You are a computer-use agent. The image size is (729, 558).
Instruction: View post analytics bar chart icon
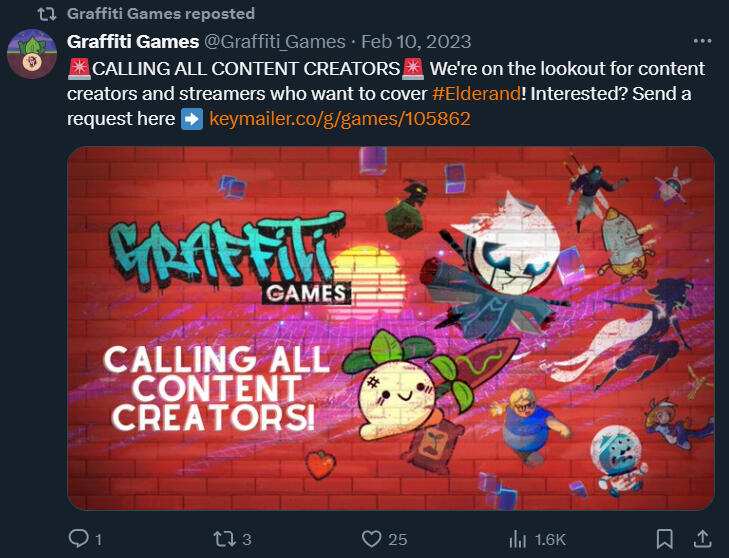[x=517, y=539]
